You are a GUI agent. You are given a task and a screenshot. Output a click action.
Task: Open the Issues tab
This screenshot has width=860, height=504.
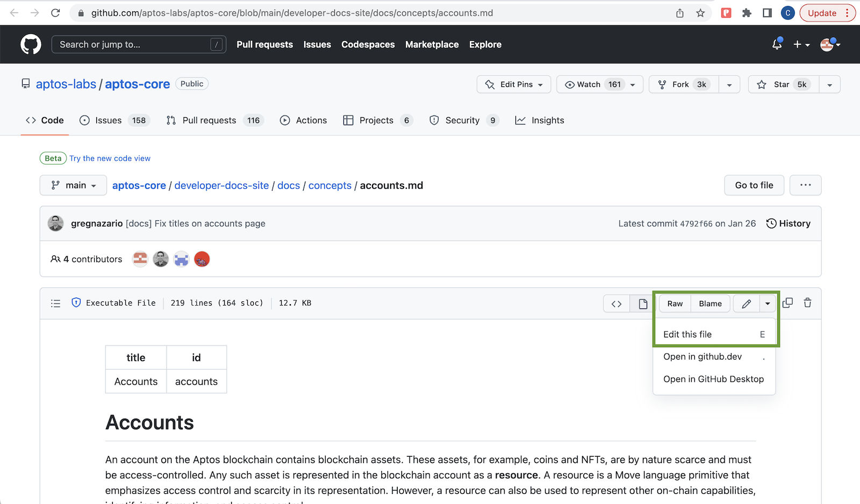[x=114, y=120]
